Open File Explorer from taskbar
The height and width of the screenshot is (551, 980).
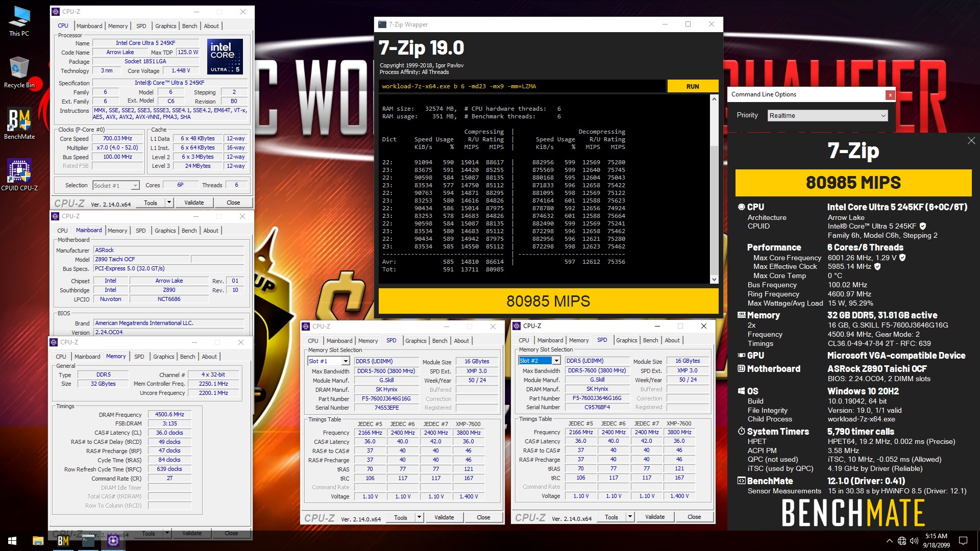click(38, 541)
